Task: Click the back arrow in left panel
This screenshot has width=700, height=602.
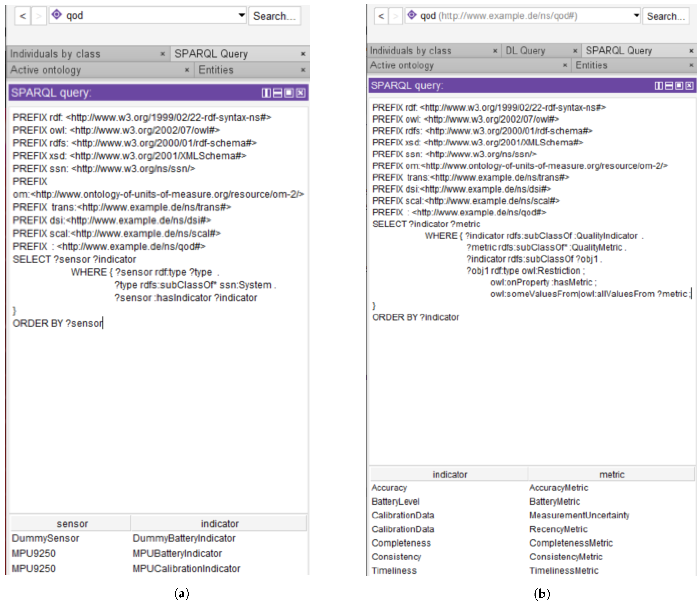Action: (x=23, y=16)
